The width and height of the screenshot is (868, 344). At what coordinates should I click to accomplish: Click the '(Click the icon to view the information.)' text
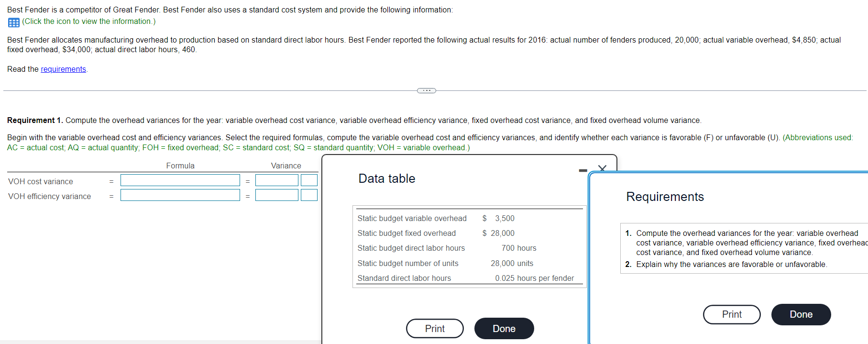(89, 22)
